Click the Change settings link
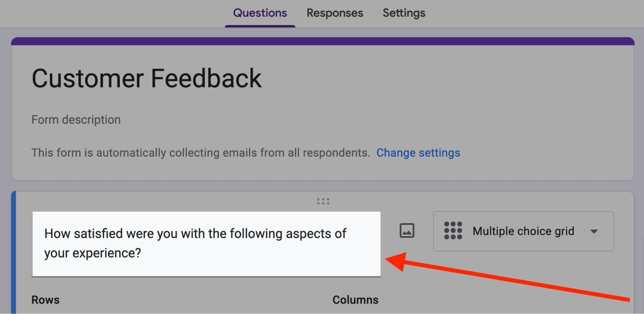 tap(418, 153)
